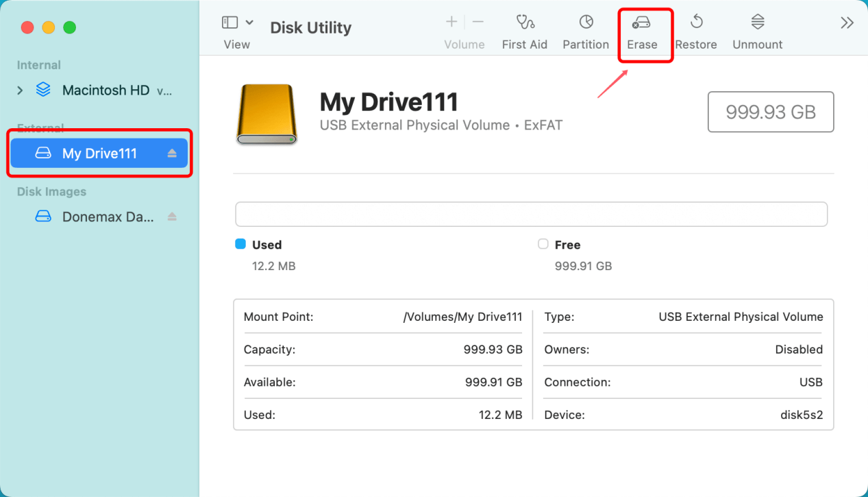The width and height of the screenshot is (868, 497).
Task: Click the white Free legend swatch
Action: click(x=543, y=244)
